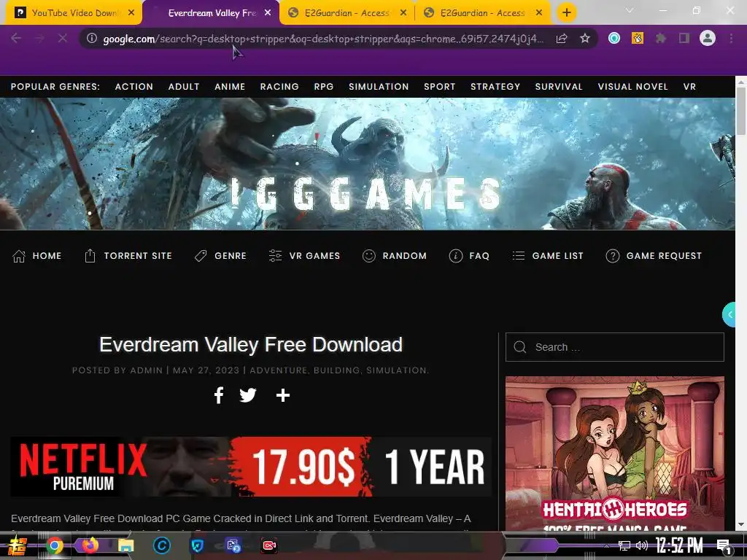Select the ADULT genre
747x560 pixels.
[184, 87]
